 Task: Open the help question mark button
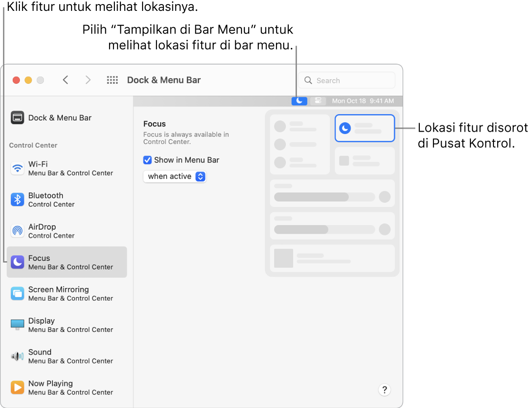385,389
